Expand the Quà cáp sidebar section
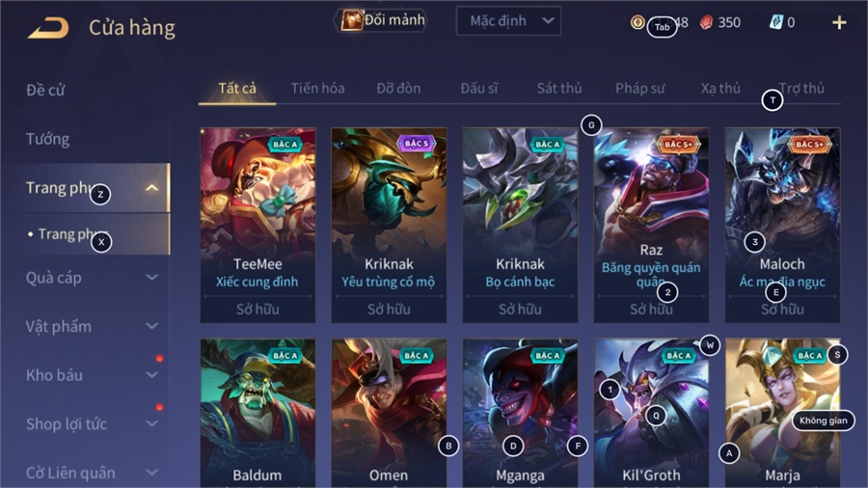Screen dimensions: 868x488 point(151,277)
